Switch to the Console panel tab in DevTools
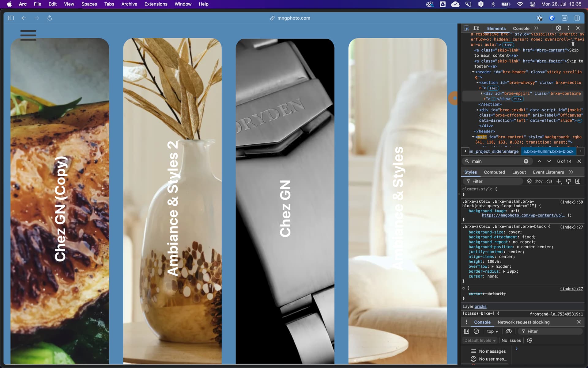 tap(521, 28)
